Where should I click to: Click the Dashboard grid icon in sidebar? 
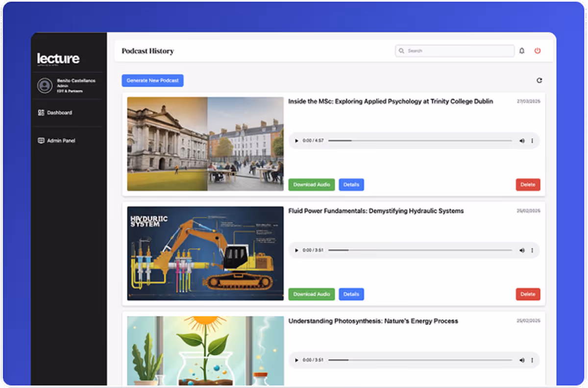point(41,113)
